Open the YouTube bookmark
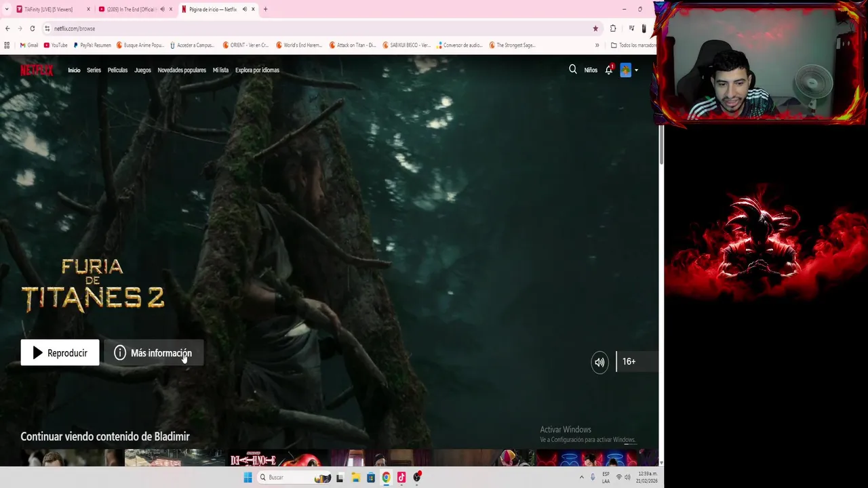The image size is (868, 488). click(x=56, y=45)
